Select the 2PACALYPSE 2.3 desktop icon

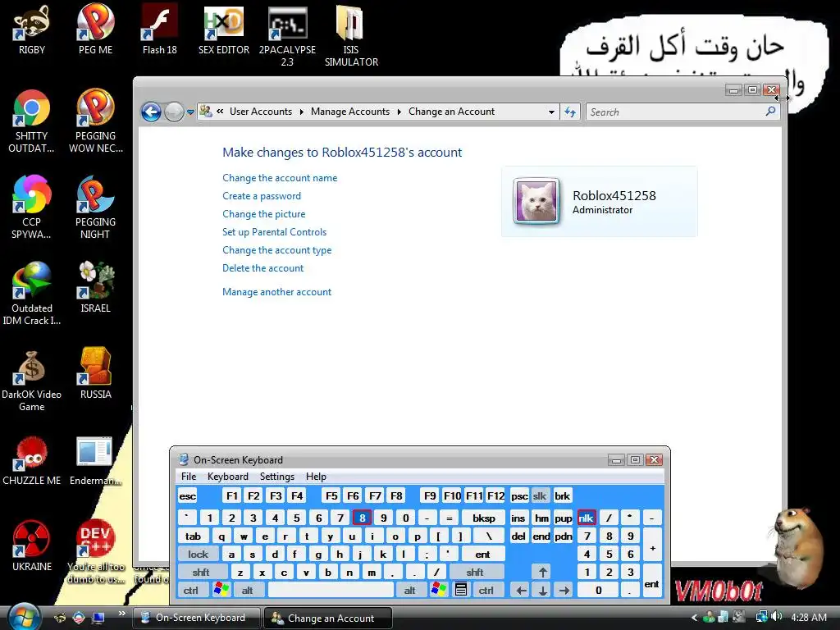point(288,36)
